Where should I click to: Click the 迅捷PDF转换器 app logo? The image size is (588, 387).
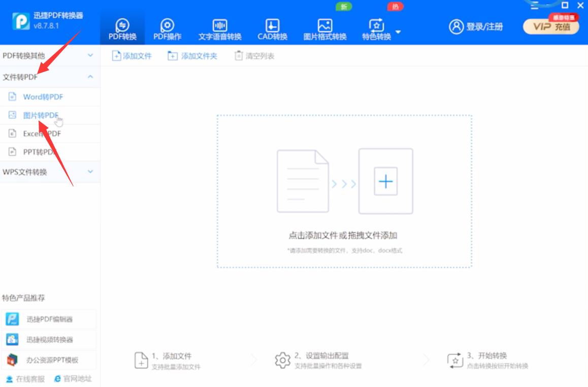(x=21, y=21)
